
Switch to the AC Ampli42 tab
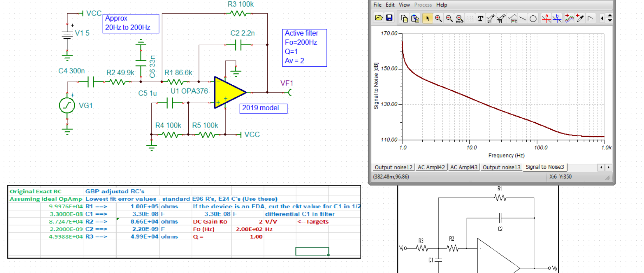[x=431, y=167]
